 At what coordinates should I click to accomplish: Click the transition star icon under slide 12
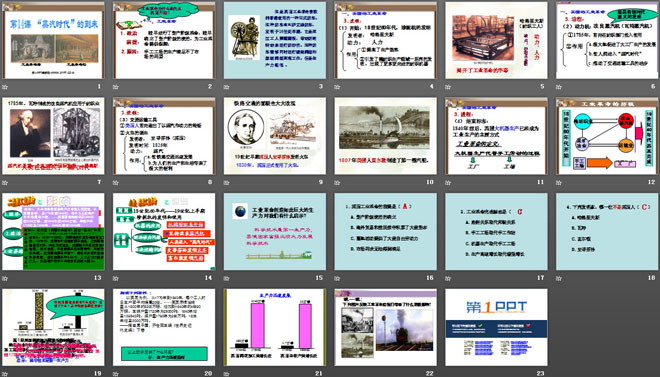click(559, 183)
